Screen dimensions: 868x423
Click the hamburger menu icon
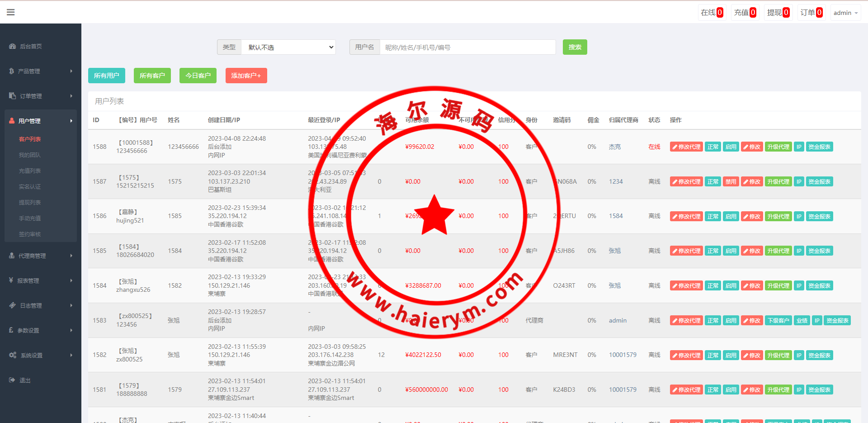11,12
